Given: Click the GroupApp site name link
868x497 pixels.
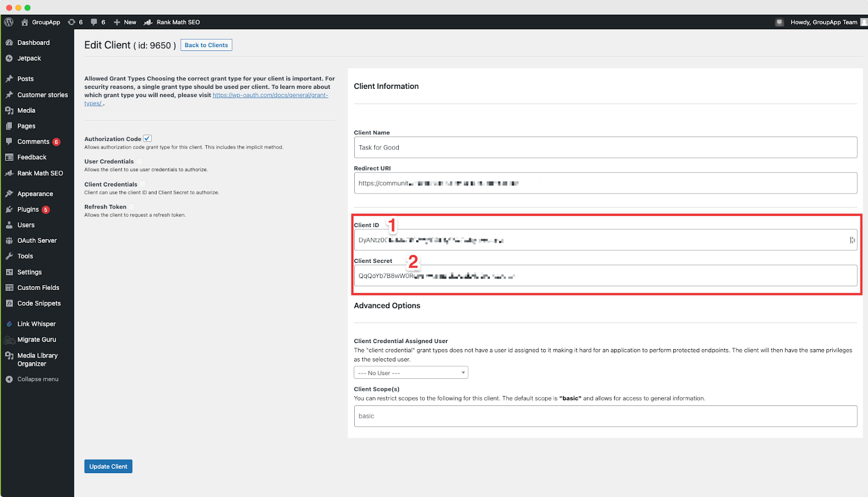Looking at the screenshot, I should point(46,22).
